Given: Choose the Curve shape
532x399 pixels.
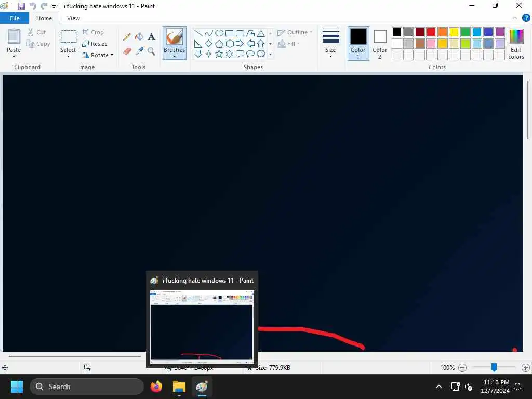Looking at the screenshot, I should 209,33.
